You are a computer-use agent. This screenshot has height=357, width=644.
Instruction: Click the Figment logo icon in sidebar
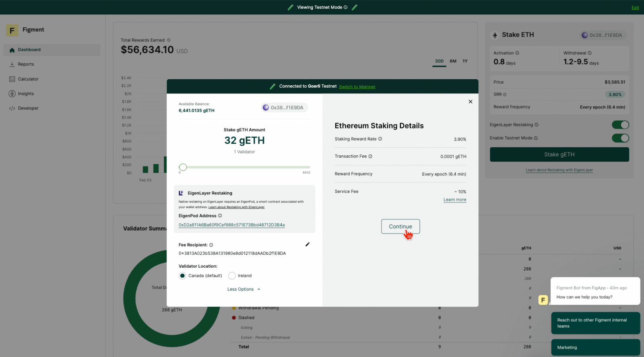tap(12, 30)
